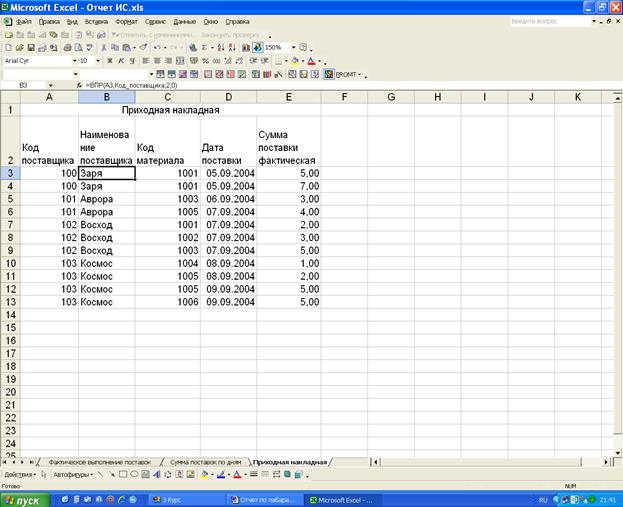Expand the font size dropdown showing 10
The height and width of the screenshot is (507, 623).
(x=98, y=60)
